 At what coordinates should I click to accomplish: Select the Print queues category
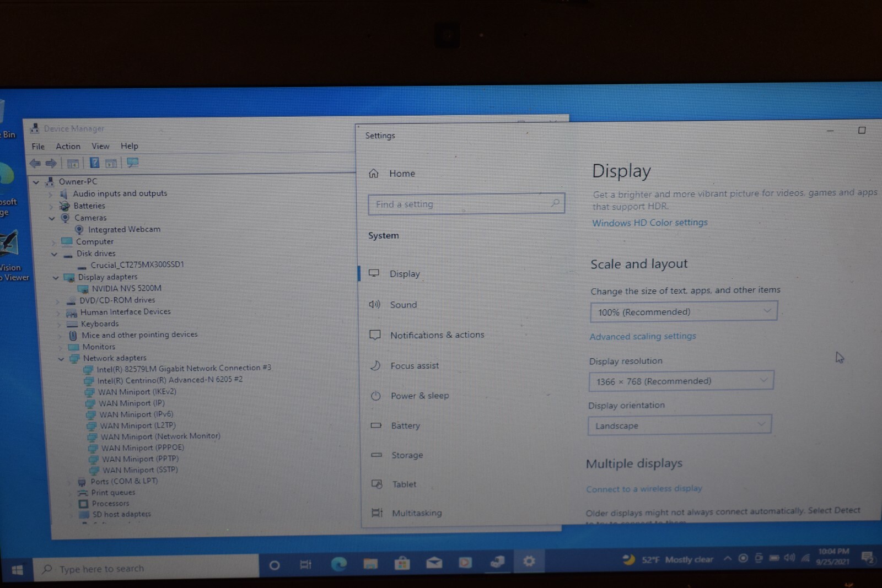[x=113, y=493]
